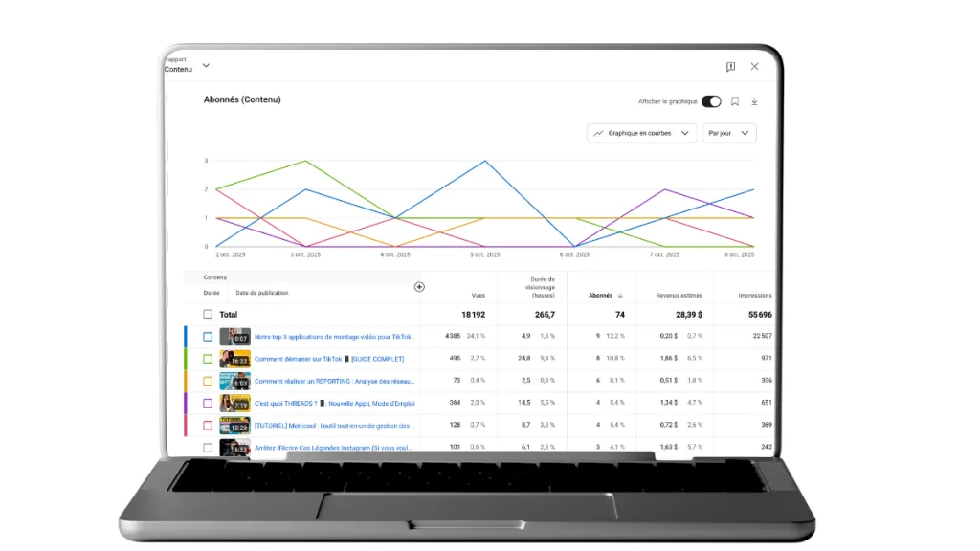Select the checkbox for the TikTok guide video
Viewport: 980px width, 551px height.
coord(208,359)
